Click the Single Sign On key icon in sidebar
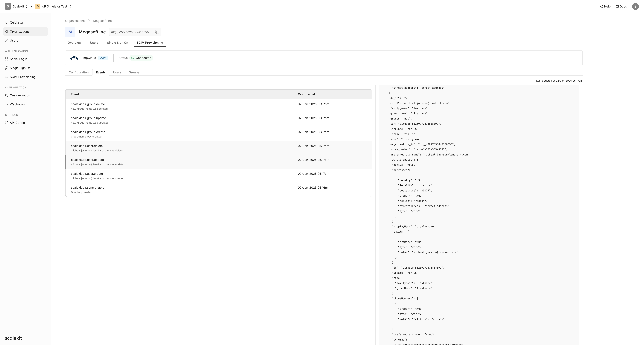The width and height of the screenshot is (644, 345). click(7, 68)
